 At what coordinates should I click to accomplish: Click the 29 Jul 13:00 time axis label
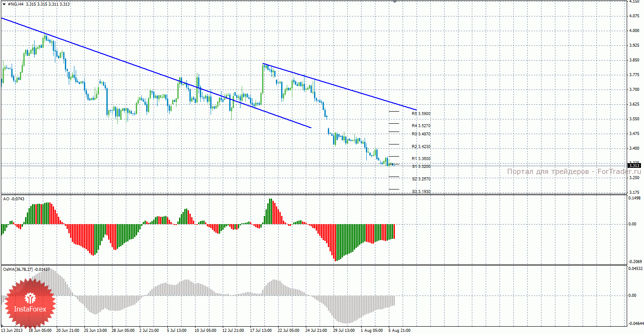tap(344, 331)
